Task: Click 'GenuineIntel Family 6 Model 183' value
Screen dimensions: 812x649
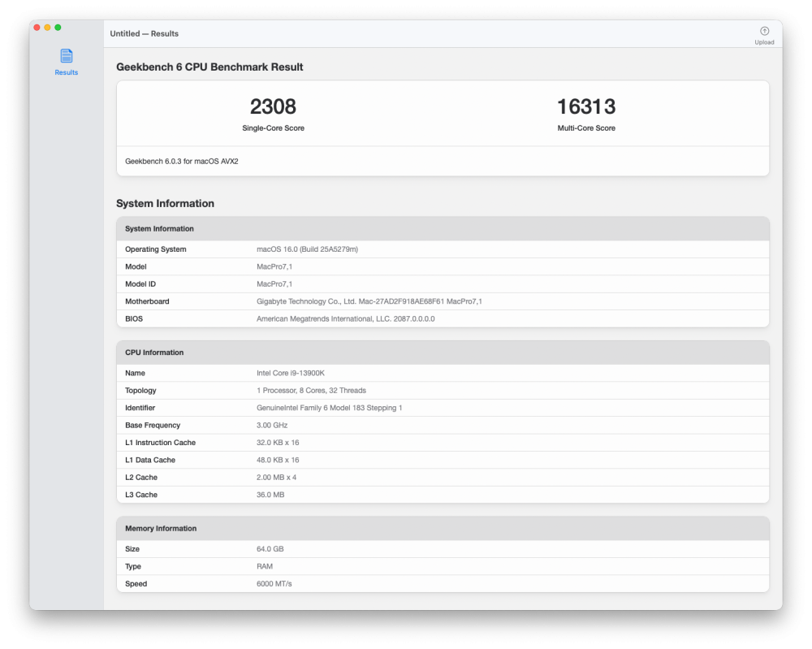Action: click(330, 408)
